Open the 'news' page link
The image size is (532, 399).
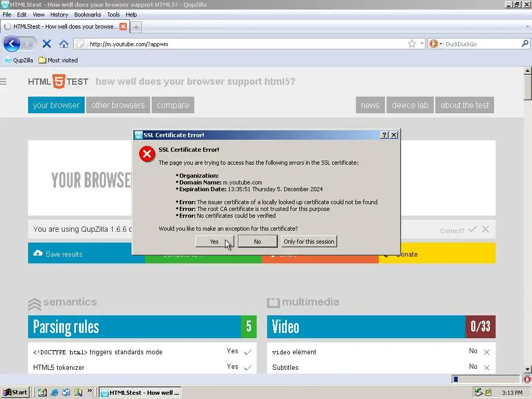pyautogui.click(x=370, y=105)
